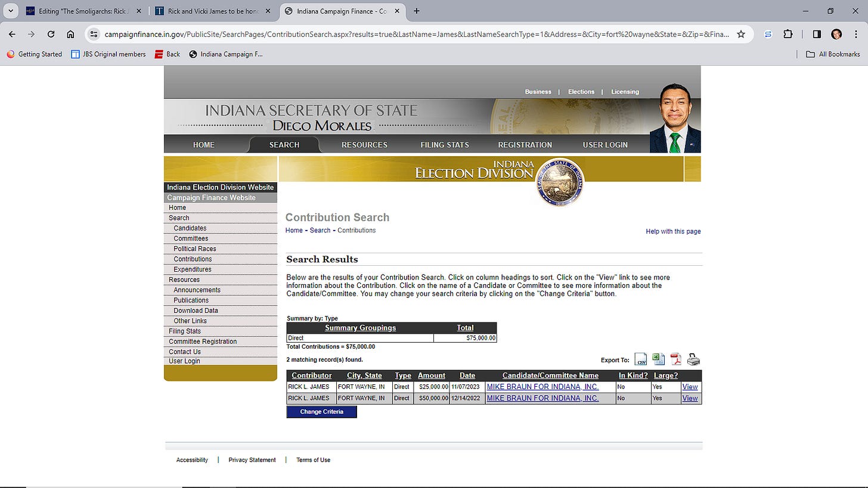The image size is (868, 488).
Task: Open the browser extensions puzzle icon
Action: (788, 34)
